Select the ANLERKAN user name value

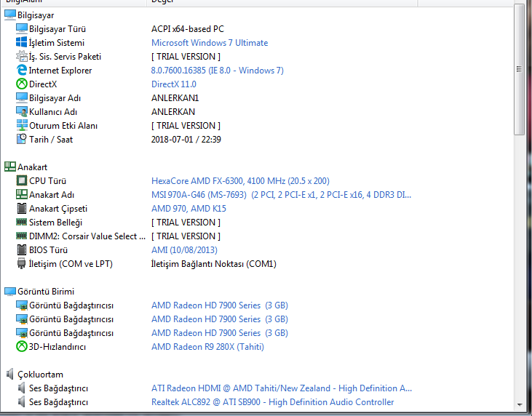pyautogui.click(x=173, y=112)
